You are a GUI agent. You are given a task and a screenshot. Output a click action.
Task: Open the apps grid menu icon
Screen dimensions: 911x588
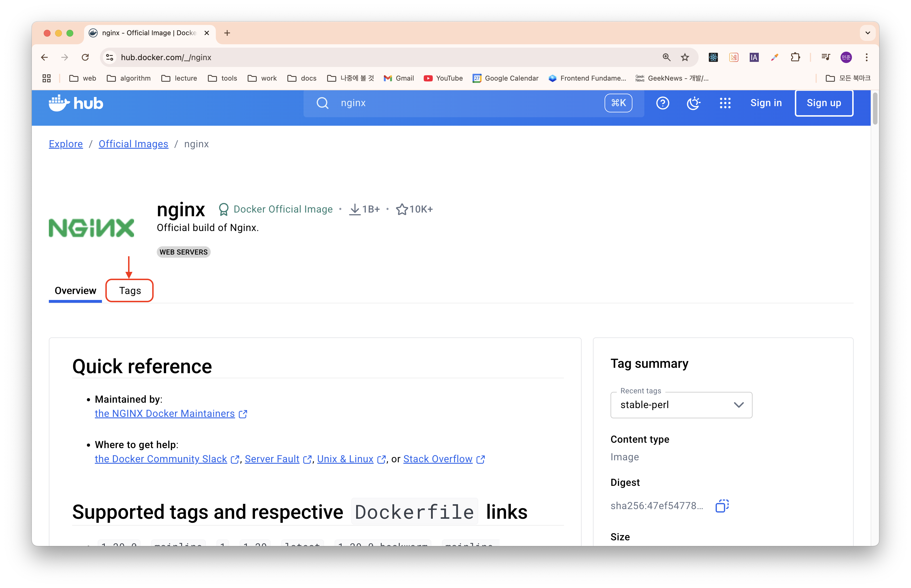pyautogui.click(x=725, y=103)
